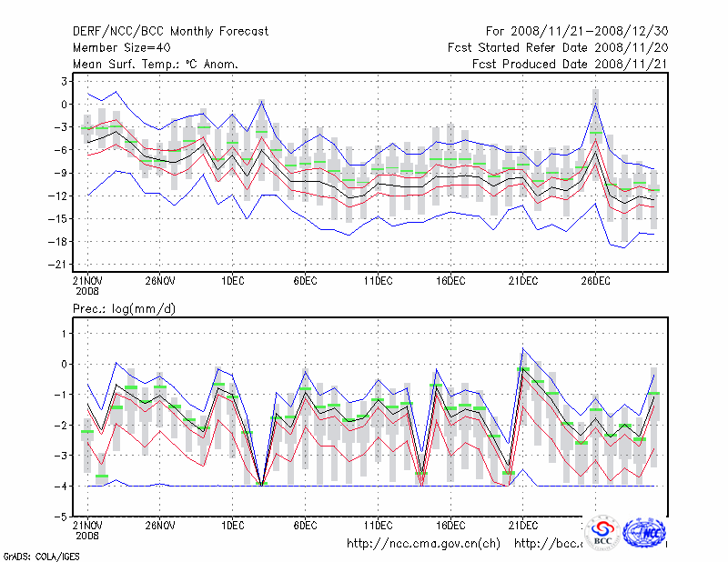Click temperature peak of blue line at 26DEC
The height and width of the screenshot is (562, 728).
[595, 103]
